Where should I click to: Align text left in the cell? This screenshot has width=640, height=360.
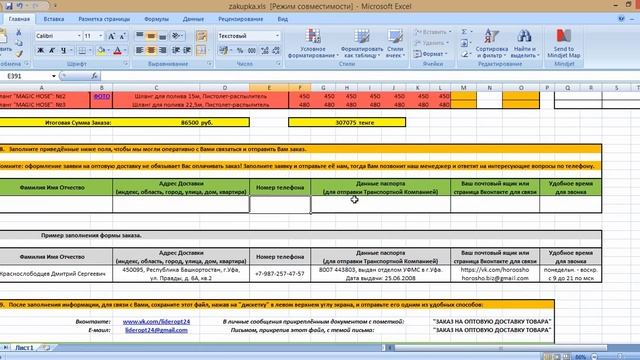(x=139, y=50)
